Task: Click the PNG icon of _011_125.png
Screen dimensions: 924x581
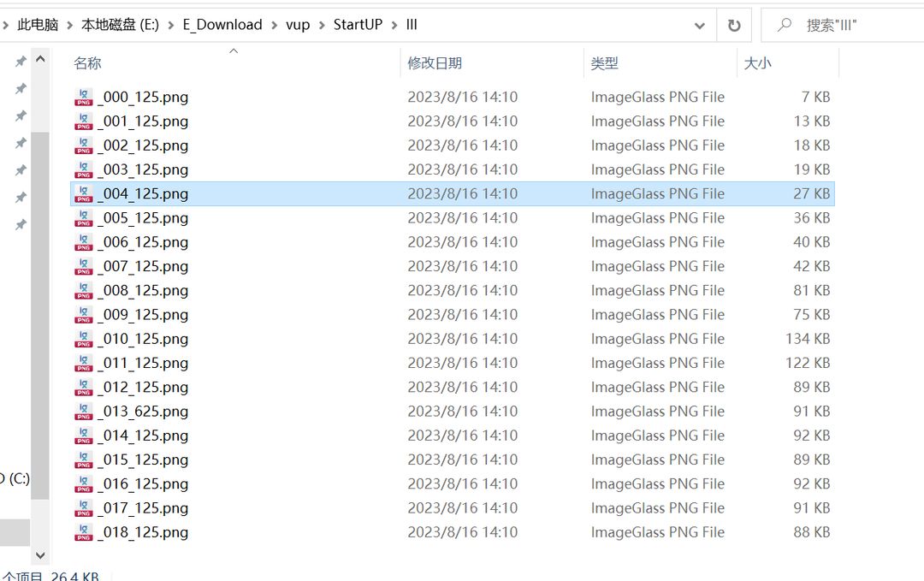Action: [x=84, y=363]
